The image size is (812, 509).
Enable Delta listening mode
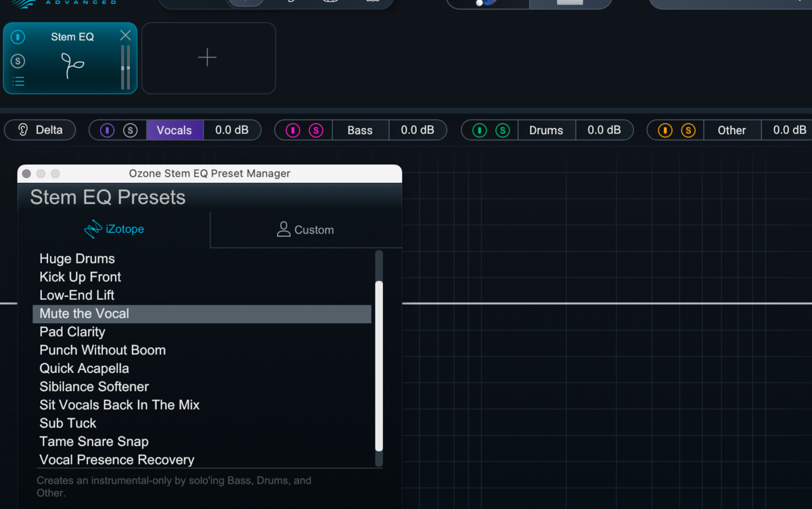pos(40,130)
